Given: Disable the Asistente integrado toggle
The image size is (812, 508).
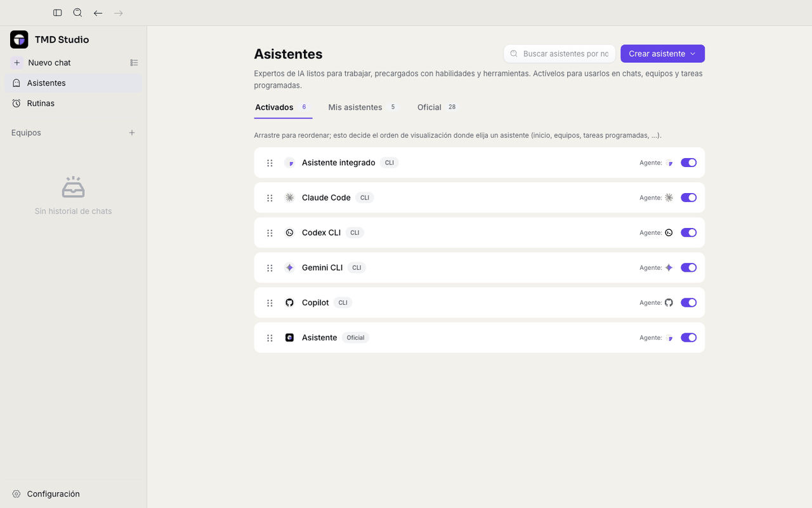Looking at the screenshot, I should point(688,163).
